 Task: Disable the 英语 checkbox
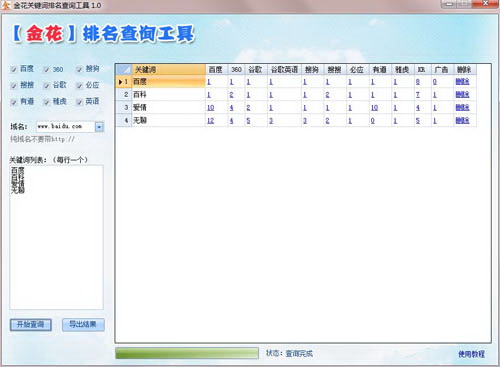(x=79, y=102)
